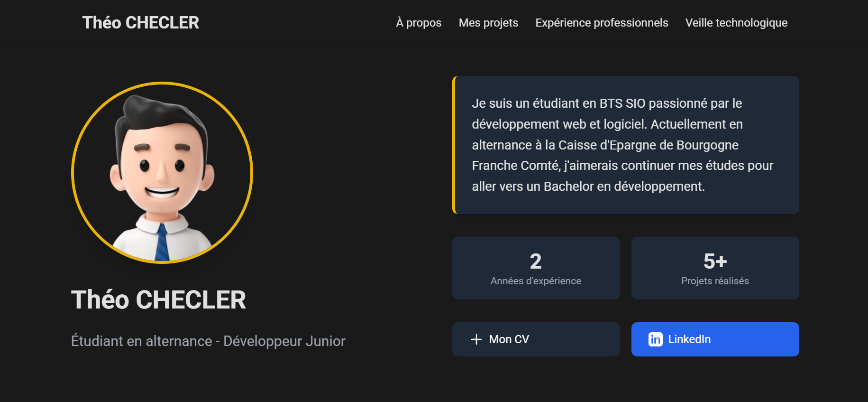Open the LinkedIn profile button
Image resolution: width=868 pixels, height=402 pixels.
[x=715, y=339]
